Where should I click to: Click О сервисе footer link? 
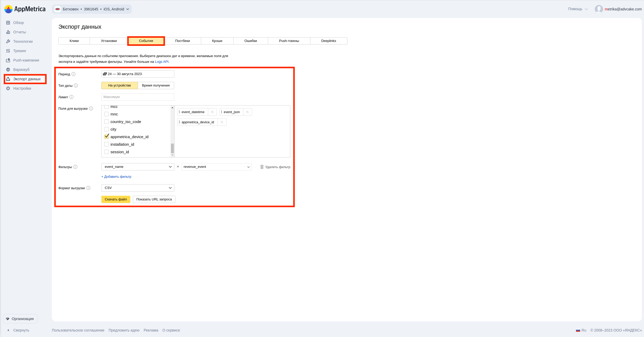(171, 330)
